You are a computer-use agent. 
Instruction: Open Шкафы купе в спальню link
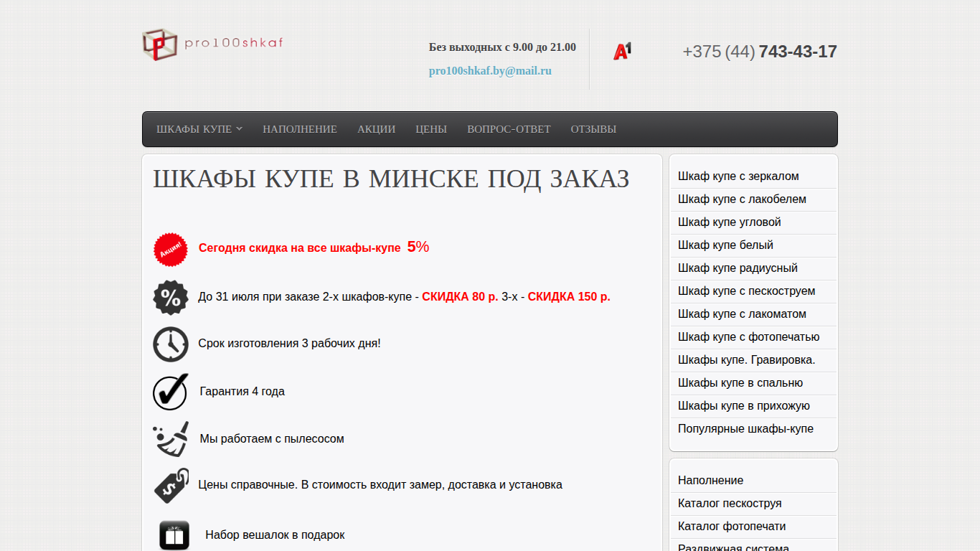[740, 383]
